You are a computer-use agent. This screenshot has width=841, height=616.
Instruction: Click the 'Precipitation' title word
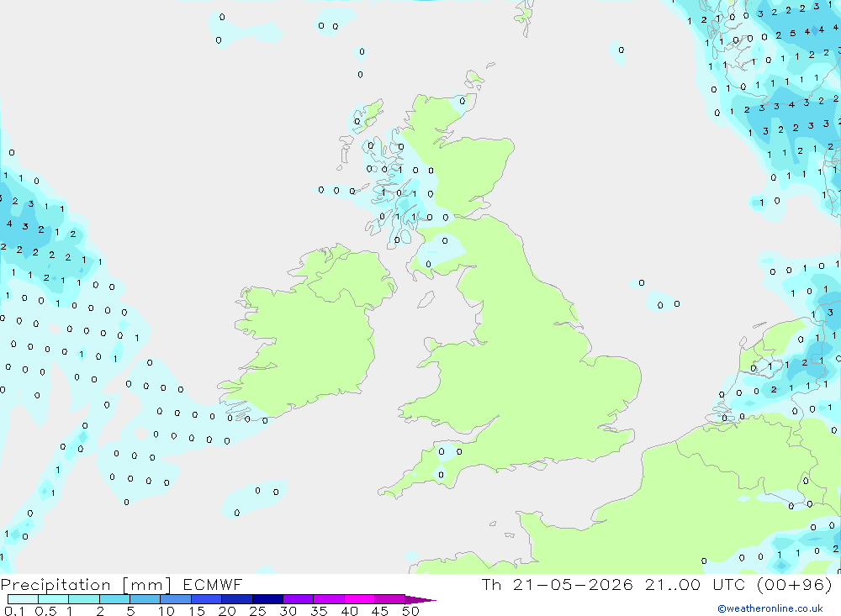tap(56, 584)
